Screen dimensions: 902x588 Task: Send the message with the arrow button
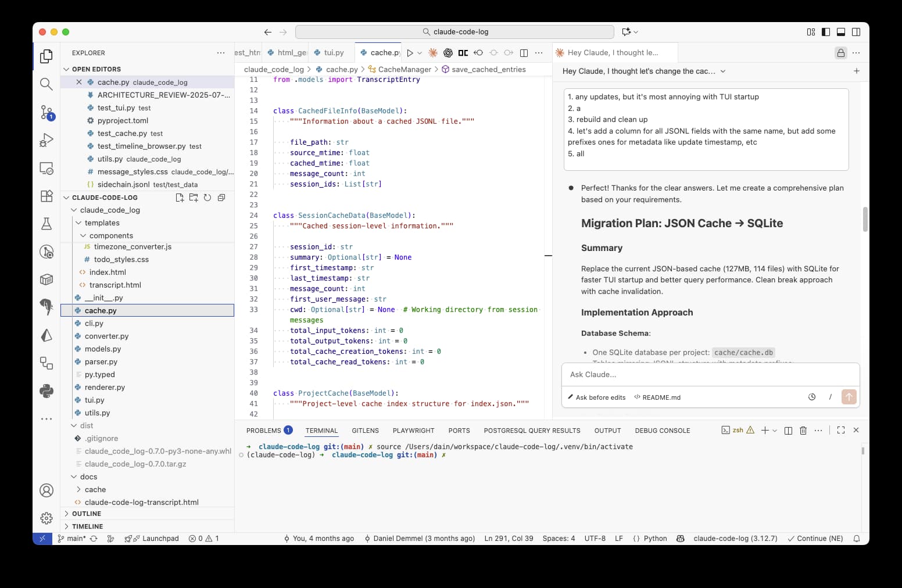(x=849, y=397)
